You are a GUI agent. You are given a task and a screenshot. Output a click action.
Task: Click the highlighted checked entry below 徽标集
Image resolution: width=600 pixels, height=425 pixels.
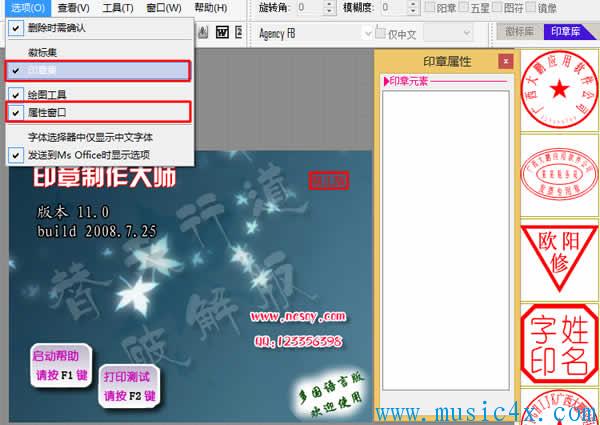coord(98,71)
